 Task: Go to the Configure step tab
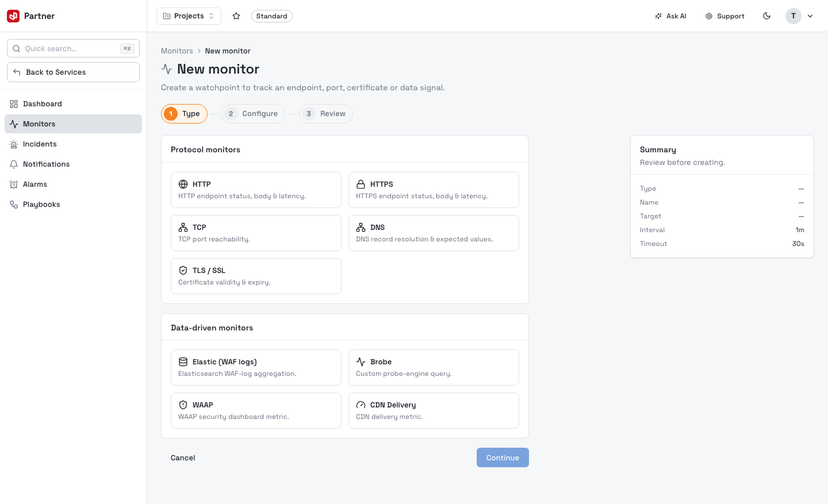coord(253,114)
